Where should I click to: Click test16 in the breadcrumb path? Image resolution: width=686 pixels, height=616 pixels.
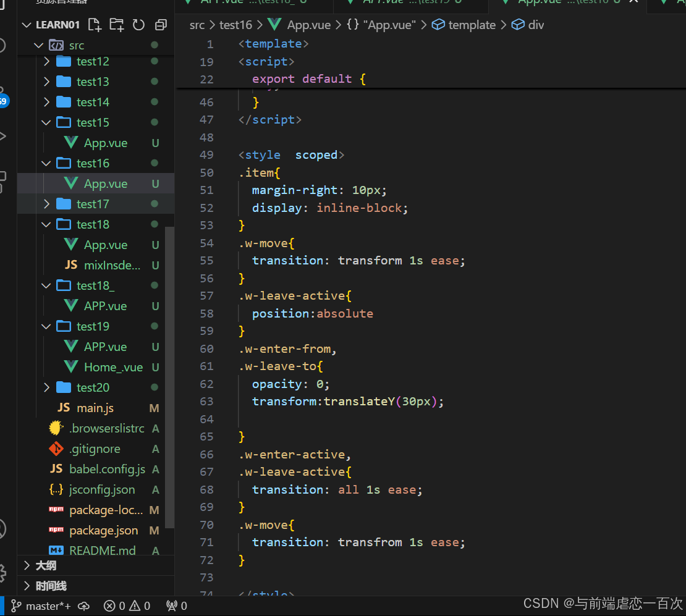pyautogui.click(x=235, y=25)
